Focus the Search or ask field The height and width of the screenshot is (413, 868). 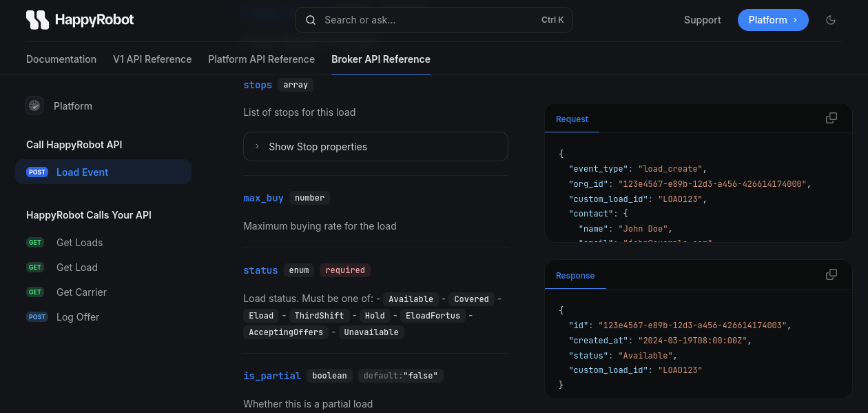click(x=434, y=20)
